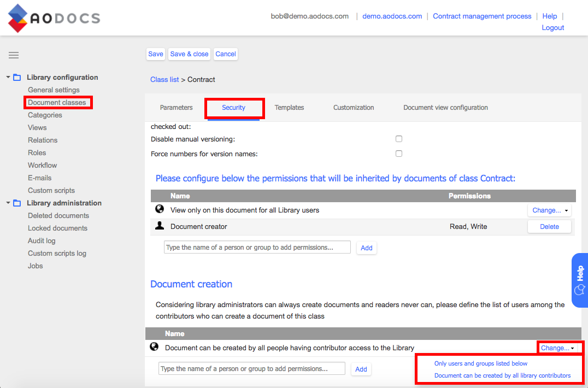Switch to the Templates tab
Image resolution: width=588 pixels, height=388 pixels.
289,108
